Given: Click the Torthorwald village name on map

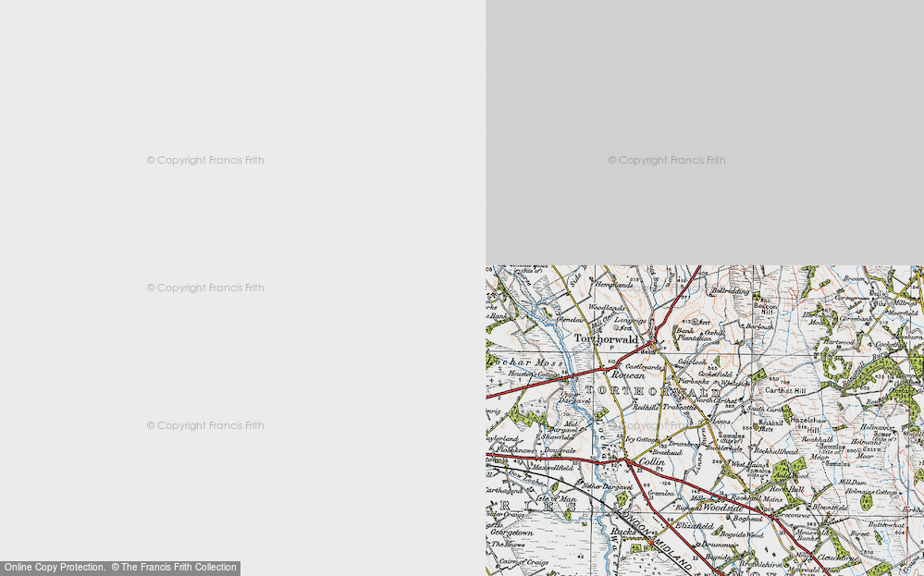Looking at the screenshot, I should click(606, 339).
